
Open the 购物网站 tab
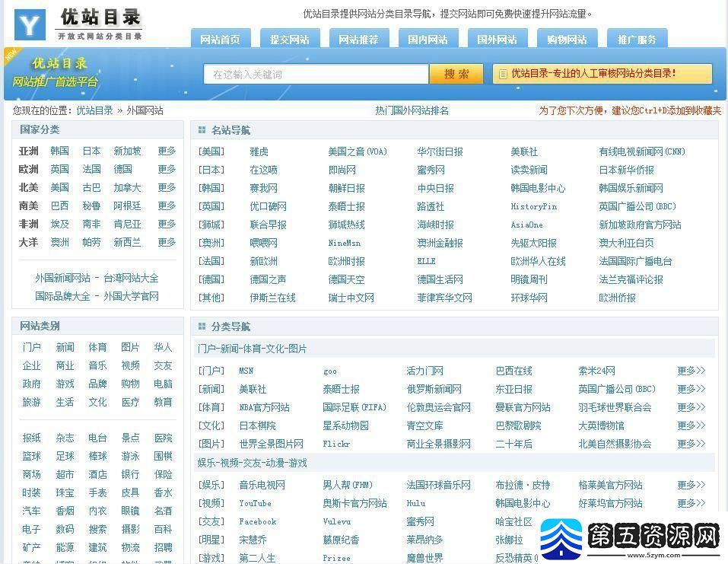tap(567, 40)
